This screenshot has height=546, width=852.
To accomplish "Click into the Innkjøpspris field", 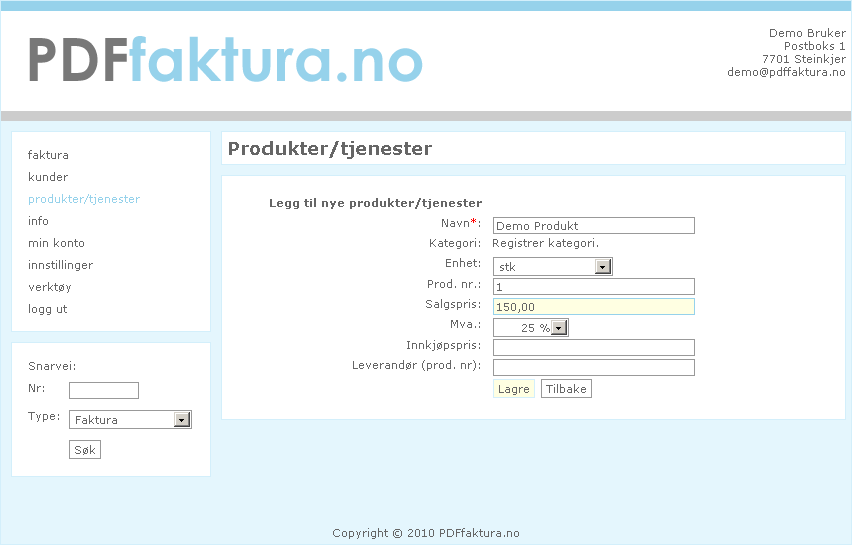I will [593, 348].
